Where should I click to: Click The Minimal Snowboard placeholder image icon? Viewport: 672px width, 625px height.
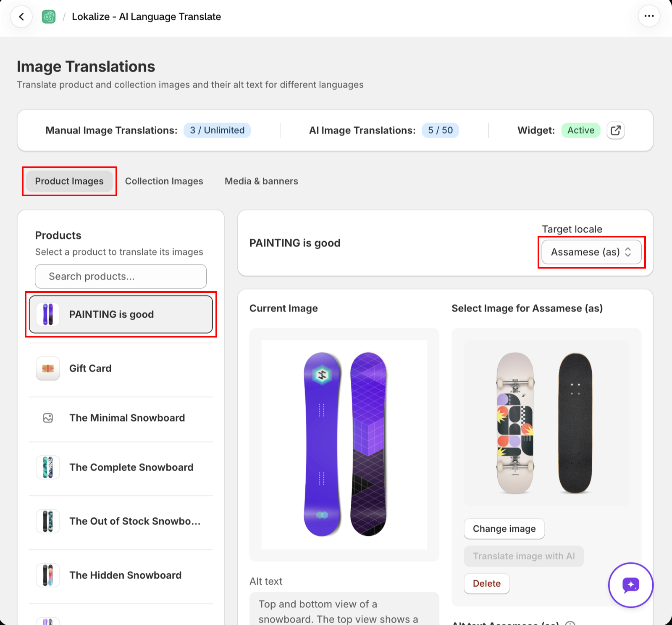click(48, 418)
